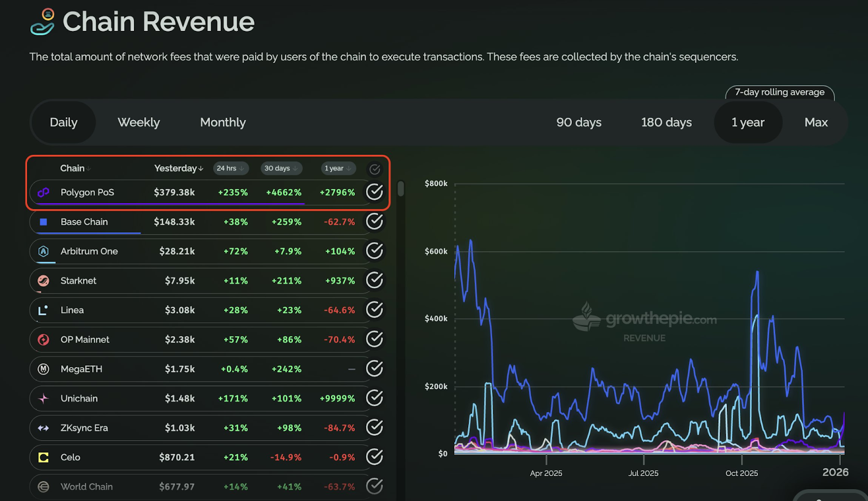Click the Polygon PoS chain logo icon
This screenshot has height=501, width=868.
[x=43, y=192]
